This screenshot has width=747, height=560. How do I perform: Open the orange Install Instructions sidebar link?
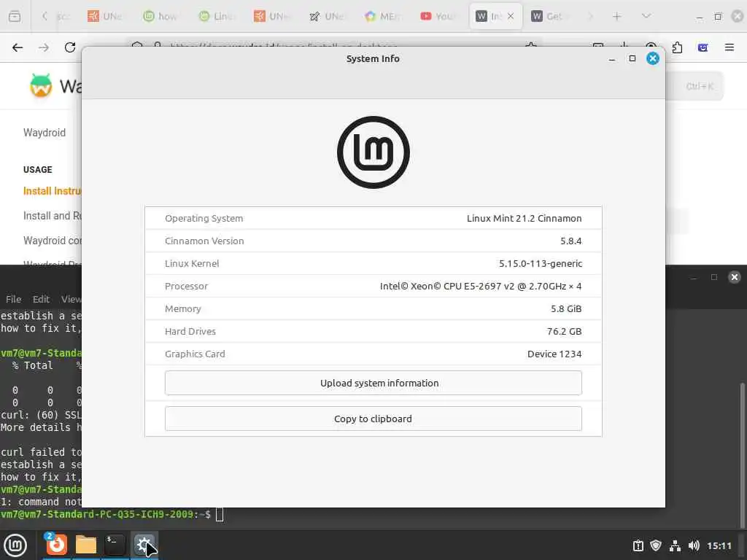tap(53, 191)
